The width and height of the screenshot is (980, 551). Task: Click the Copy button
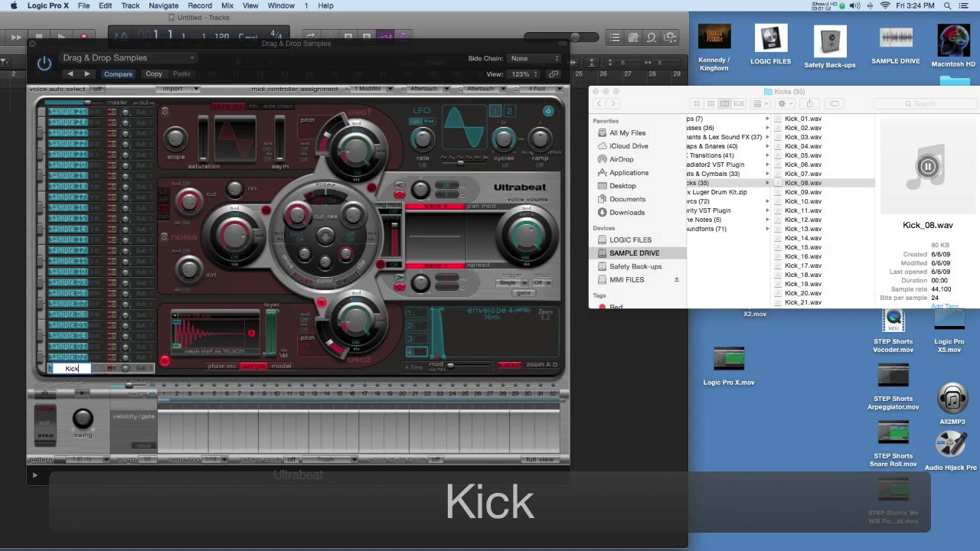(x=154, y=74)
